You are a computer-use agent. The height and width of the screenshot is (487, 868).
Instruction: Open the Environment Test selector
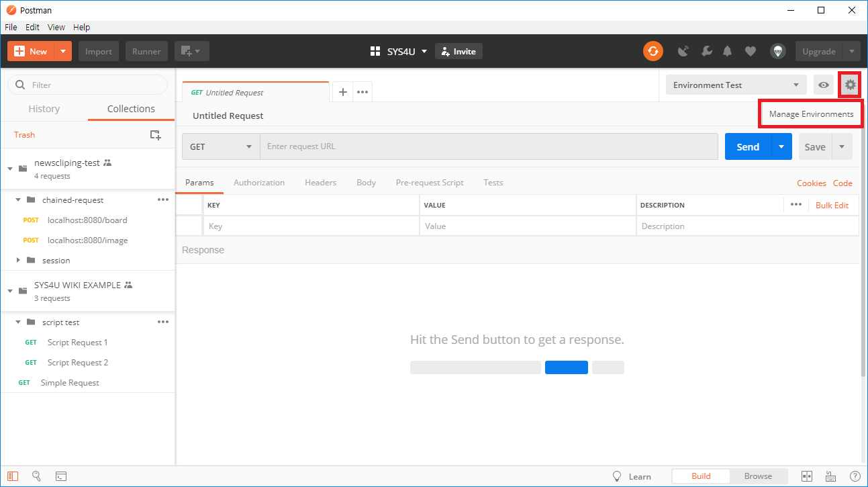click(x=736, y=85)
